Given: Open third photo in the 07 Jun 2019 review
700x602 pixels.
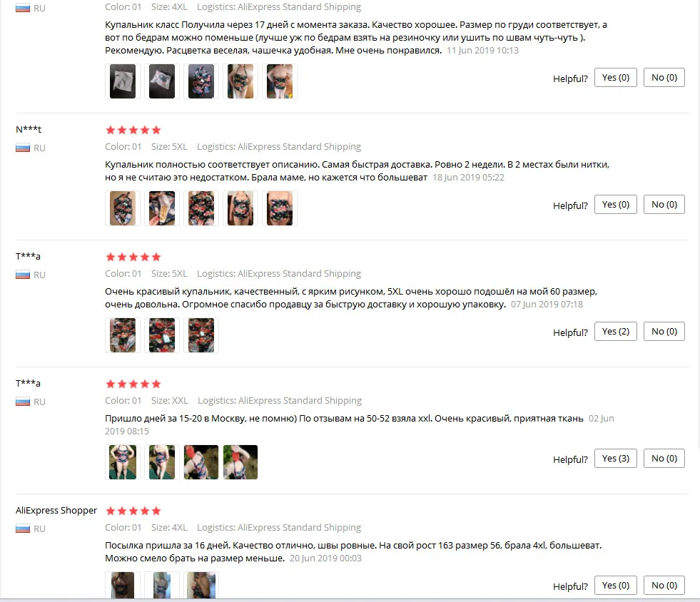Looking at the screenshot, I should pyautogui.click(x=201, y=335).
